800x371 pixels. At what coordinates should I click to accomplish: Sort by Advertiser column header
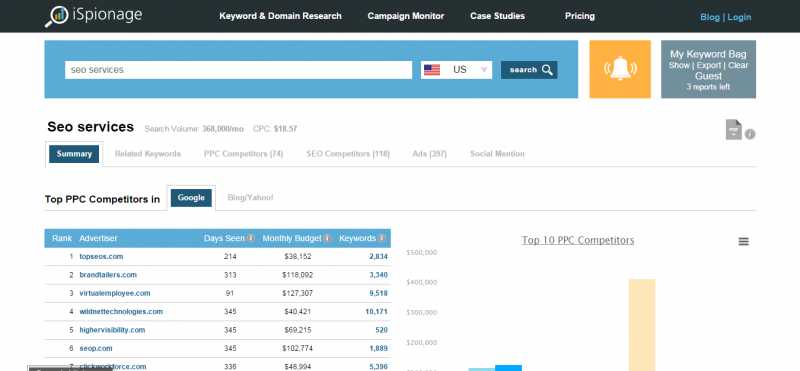(x=98, y=238)
